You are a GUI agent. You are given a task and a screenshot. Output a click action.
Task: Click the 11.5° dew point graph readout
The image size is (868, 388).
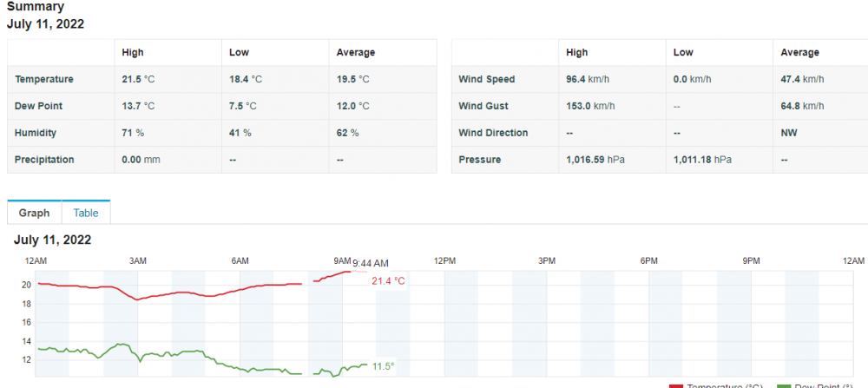[383, 366]
